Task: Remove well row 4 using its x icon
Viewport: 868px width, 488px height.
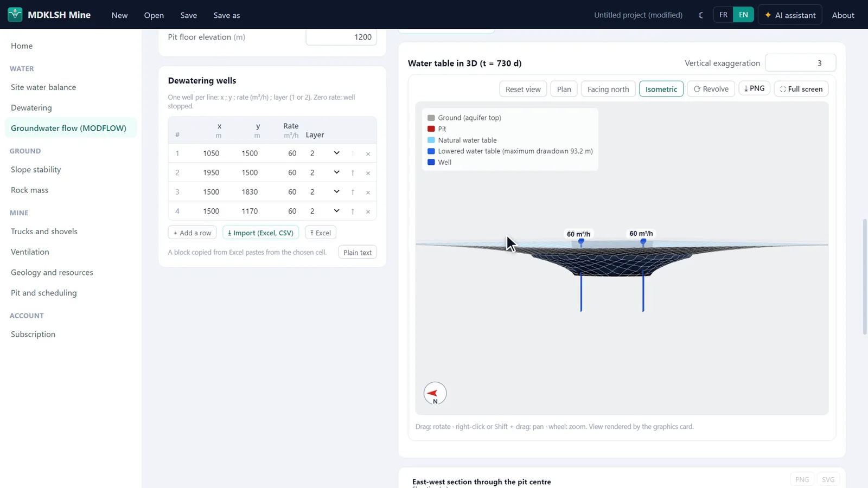Action: click(368, 211)
